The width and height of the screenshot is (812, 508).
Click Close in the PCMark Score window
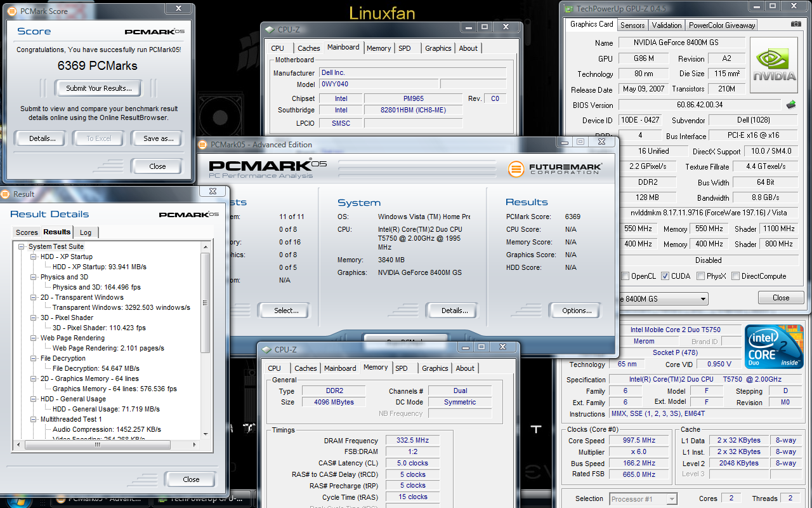point(157,166)
